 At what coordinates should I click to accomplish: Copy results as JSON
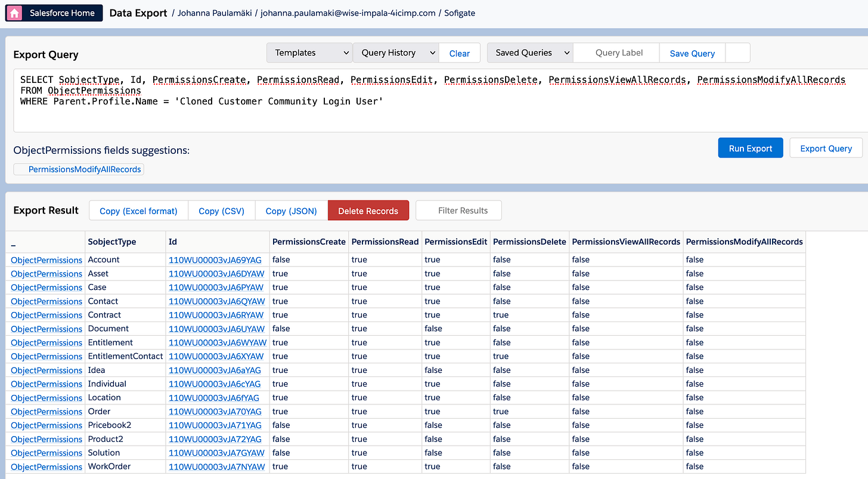pyautogui.click(x=292, y=211)
